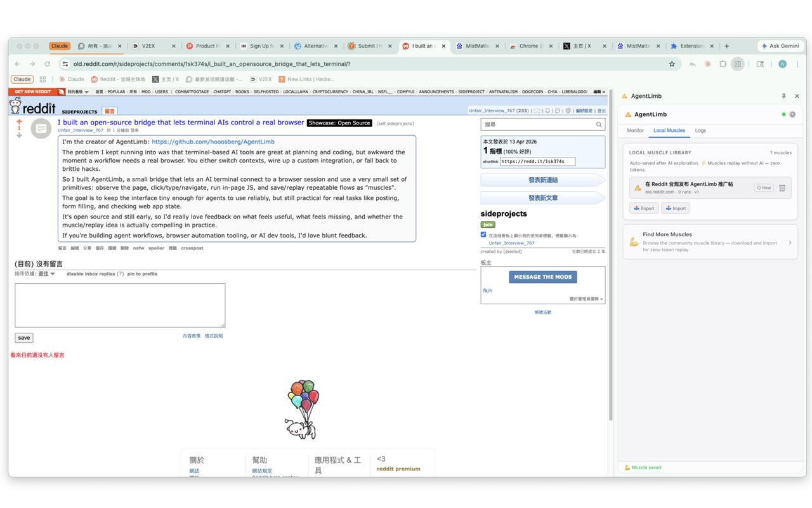Delete the saved Reddit muscle with trash icon
812x508 pixels.
pyautogui.click(x=782, y=188)
